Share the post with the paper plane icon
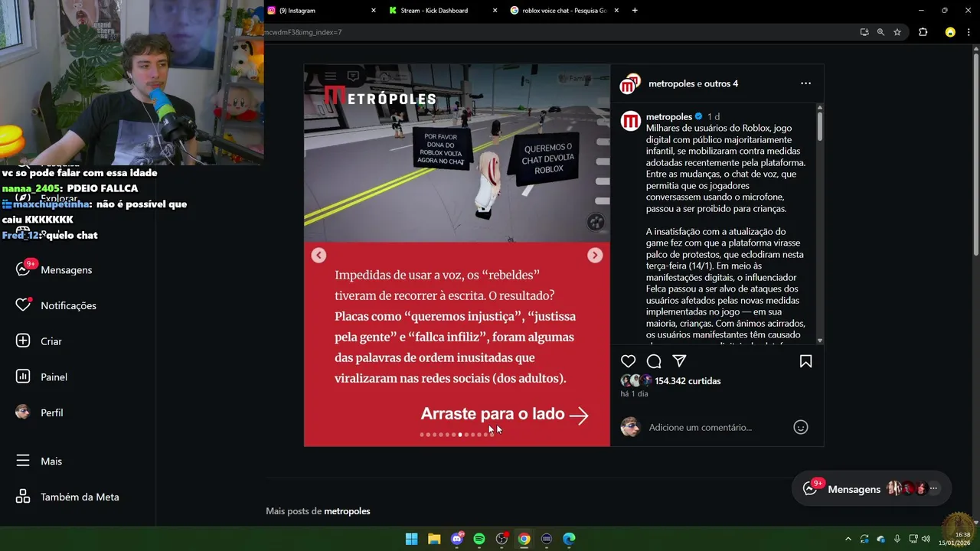Screen dimensions: 980x551 click(679, 361)
